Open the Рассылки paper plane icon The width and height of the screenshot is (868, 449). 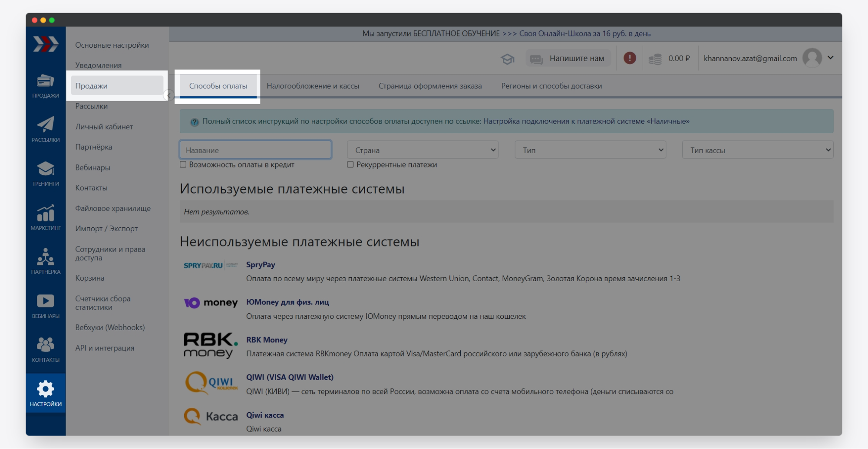[x=45, y=125]
